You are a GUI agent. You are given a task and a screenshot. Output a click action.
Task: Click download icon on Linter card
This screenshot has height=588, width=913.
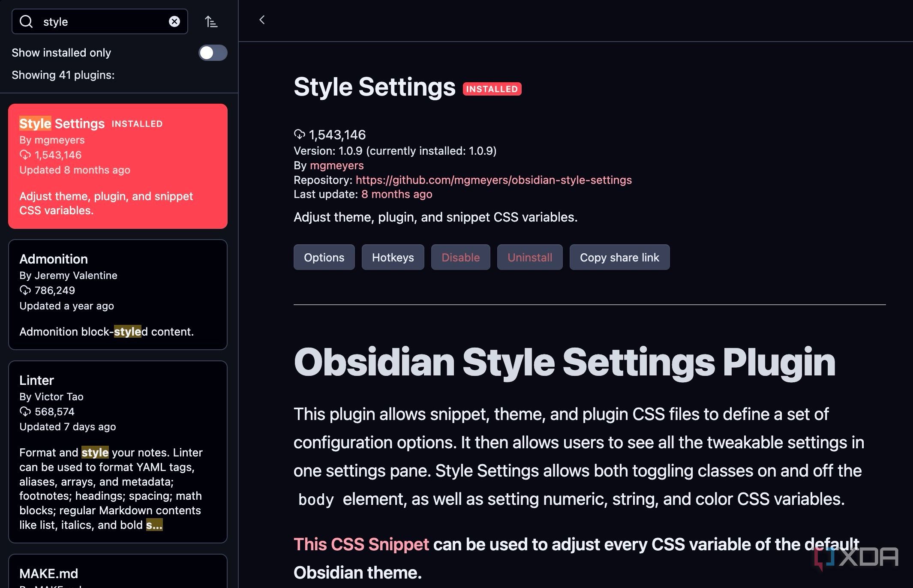pyautogui.click(x=25, y=411)
